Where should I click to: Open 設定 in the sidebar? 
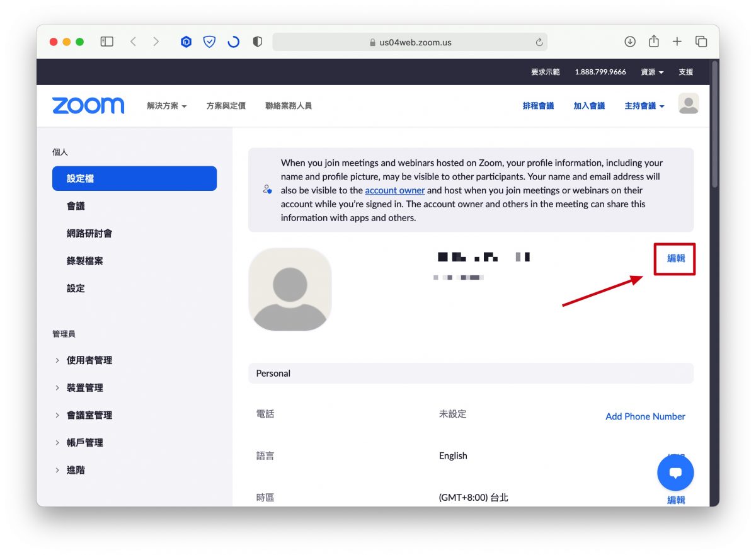[x=76, y=288]
